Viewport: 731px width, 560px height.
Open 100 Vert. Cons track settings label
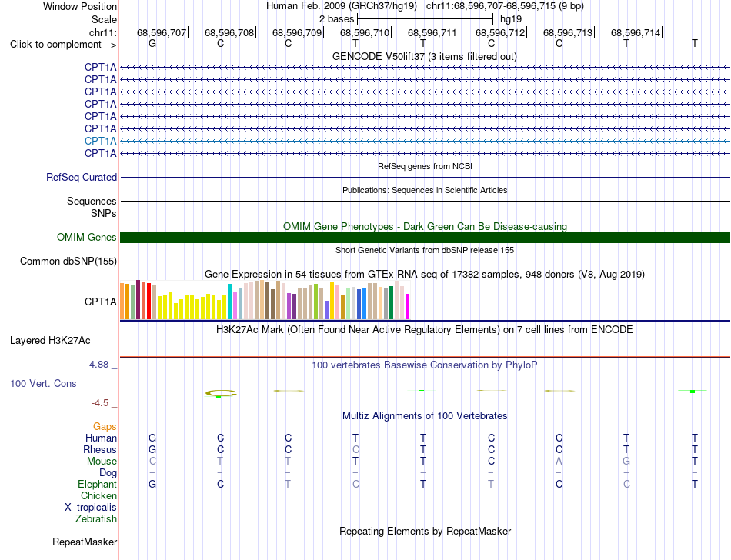click(x=43, y=383)
